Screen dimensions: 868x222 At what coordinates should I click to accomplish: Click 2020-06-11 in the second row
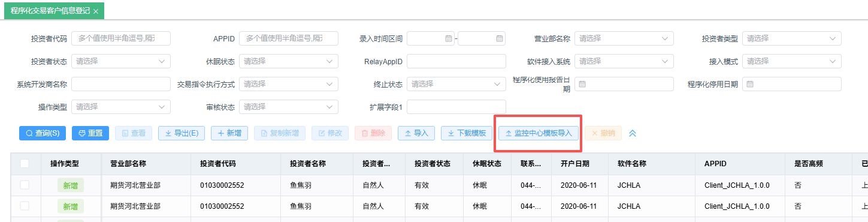[579, 206]
